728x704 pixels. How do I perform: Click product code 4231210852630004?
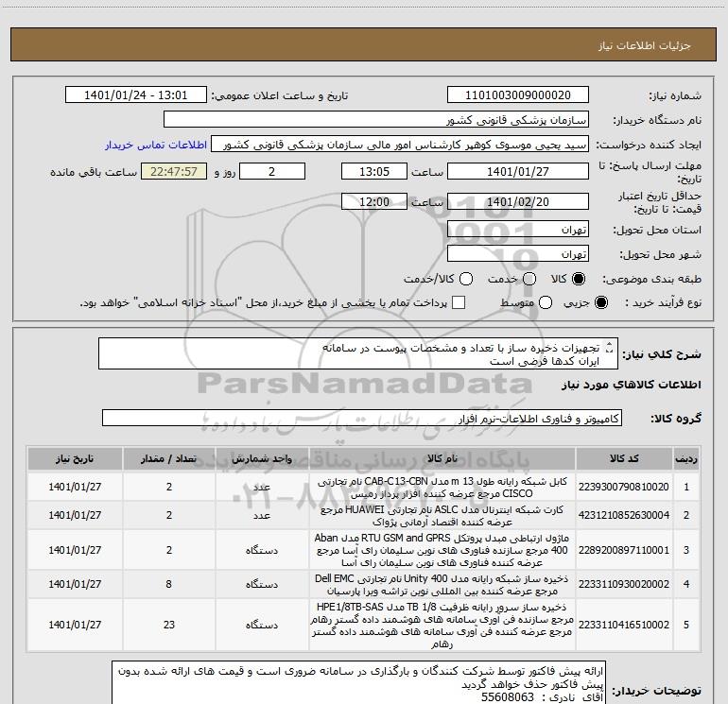(624, 515)
